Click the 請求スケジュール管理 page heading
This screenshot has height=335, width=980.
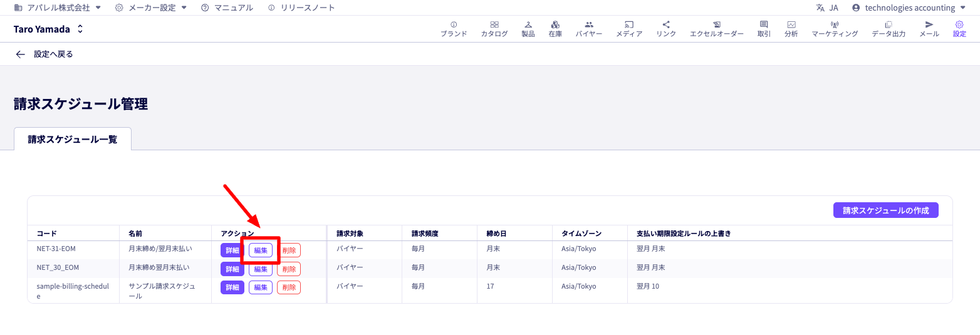click(x=81, y=104)
